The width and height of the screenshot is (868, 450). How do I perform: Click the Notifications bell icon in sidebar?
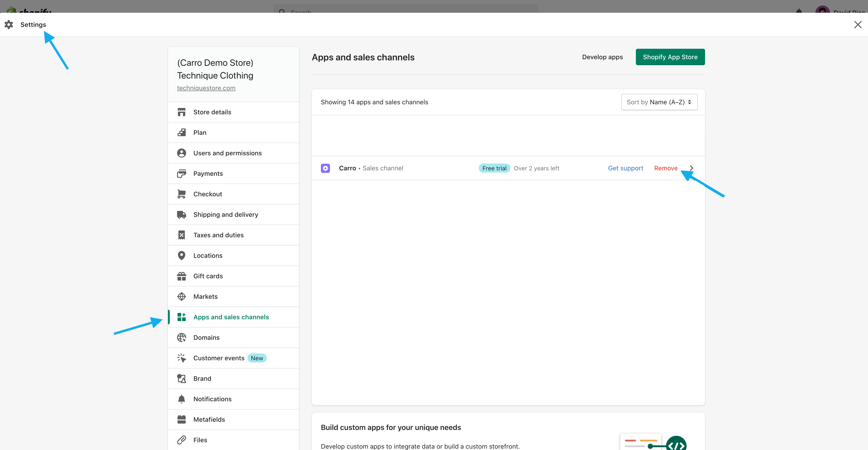coord(181,399)
